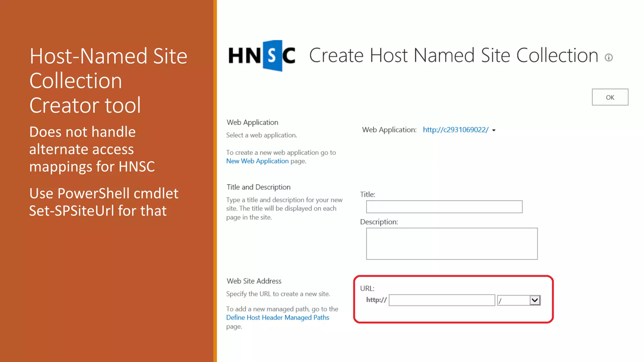Click into the Title input field
The image size is (644, 362).
pyautogui.click(x=444, y=207)
